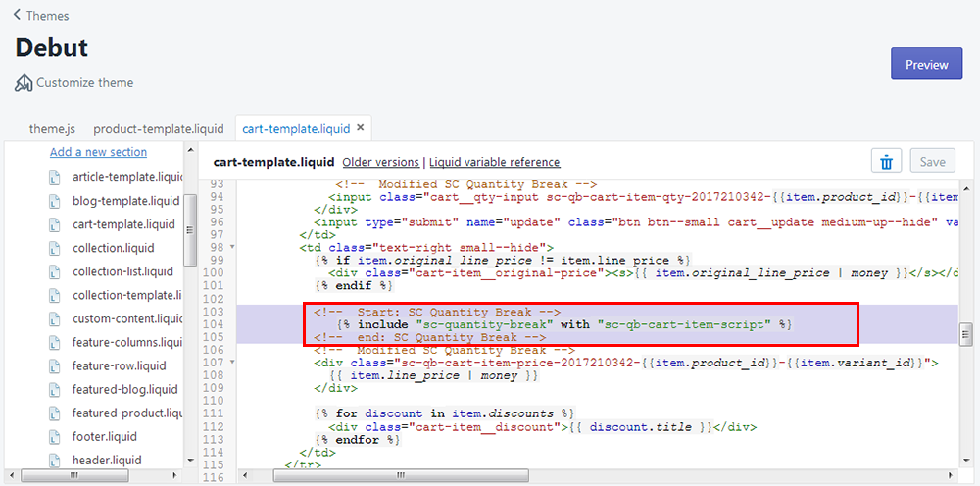Collapse code fold arrow at line 107
The image size is (980, 486).
pos(231,363)
